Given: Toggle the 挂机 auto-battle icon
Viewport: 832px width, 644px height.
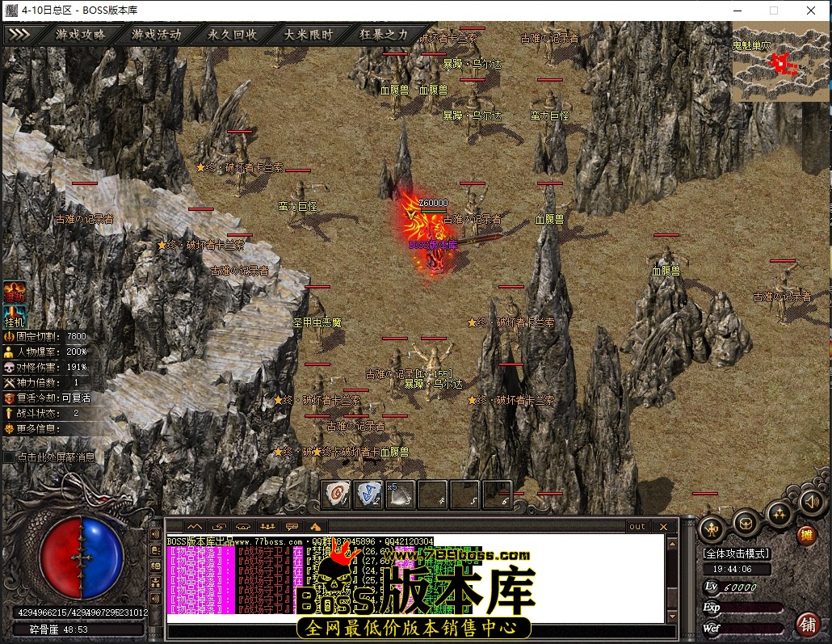Looking at the screenshot, I should pyautogui.click(x=15, y=317).
